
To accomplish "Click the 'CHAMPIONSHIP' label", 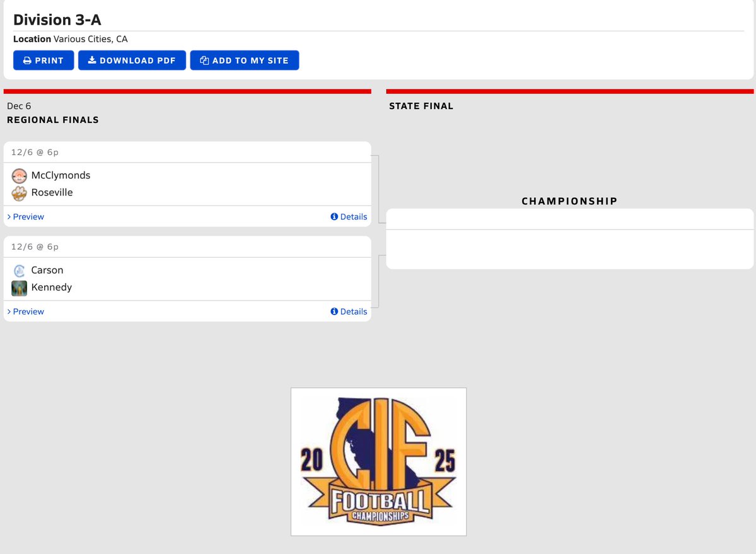I will 569,201.
